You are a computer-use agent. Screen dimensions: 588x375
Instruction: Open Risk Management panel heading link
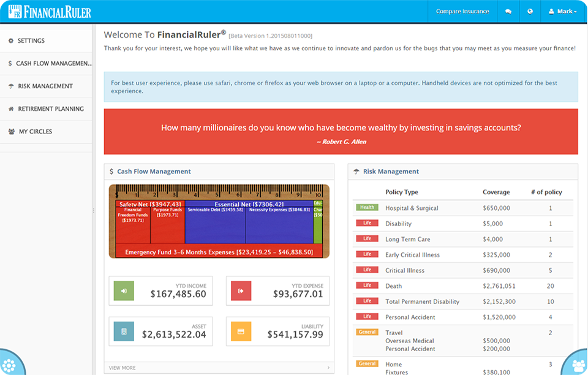pyautogui.click(x=391, y=172)
